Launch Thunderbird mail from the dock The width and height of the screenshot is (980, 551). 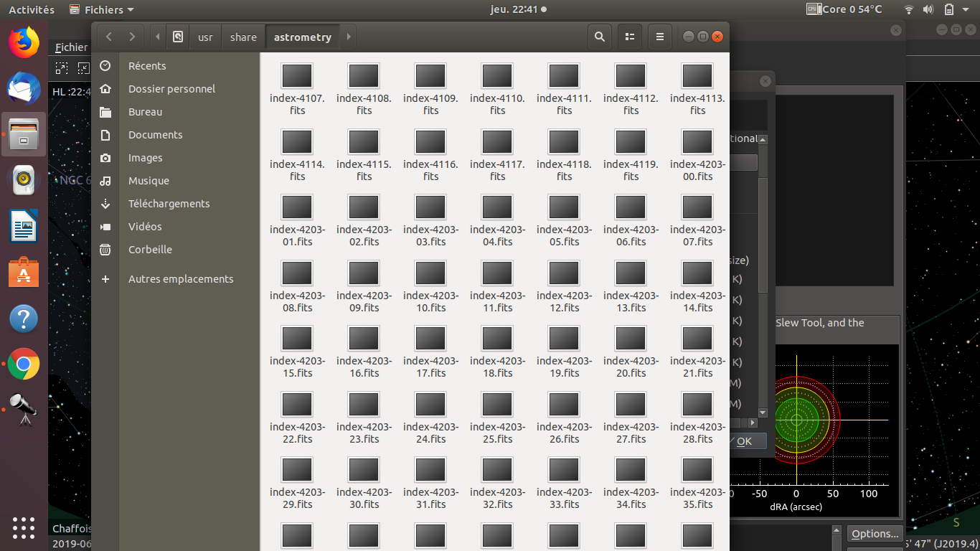[24, 88]
